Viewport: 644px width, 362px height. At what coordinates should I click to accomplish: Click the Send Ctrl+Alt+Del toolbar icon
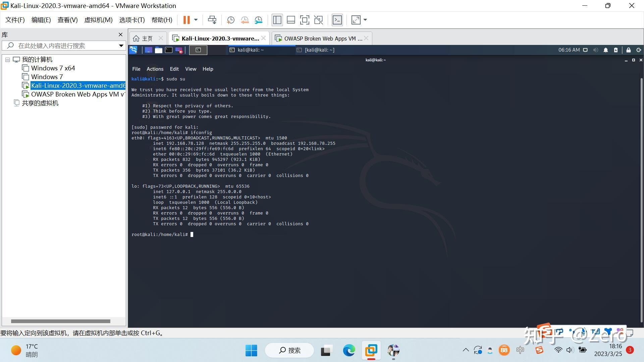pos(212,20)
